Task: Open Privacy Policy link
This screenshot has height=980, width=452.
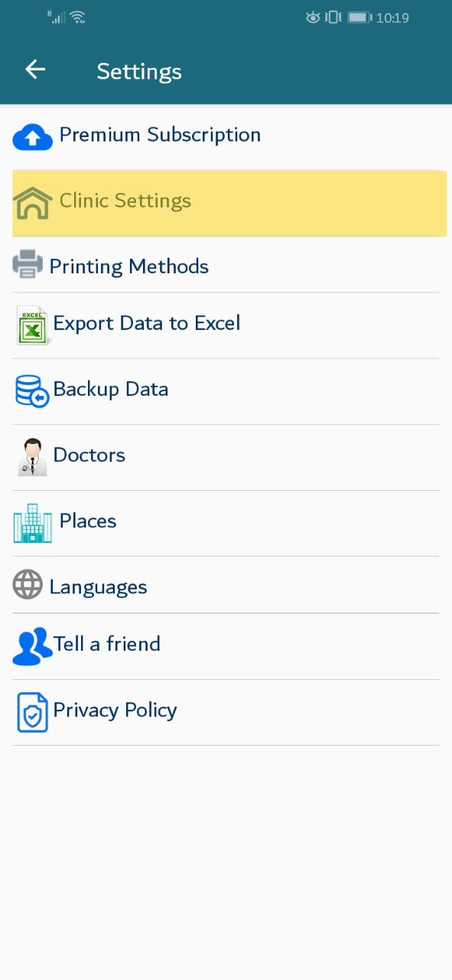Action: (226, 712)
